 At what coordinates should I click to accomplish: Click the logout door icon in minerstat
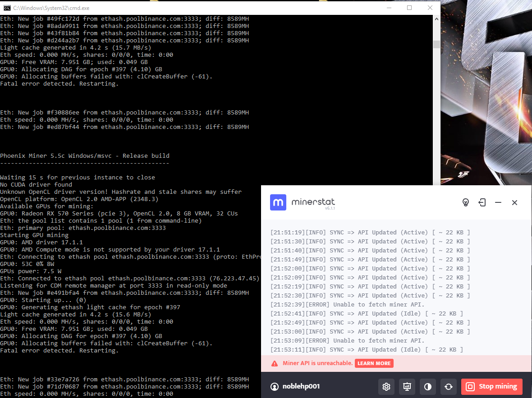[482, 202]
